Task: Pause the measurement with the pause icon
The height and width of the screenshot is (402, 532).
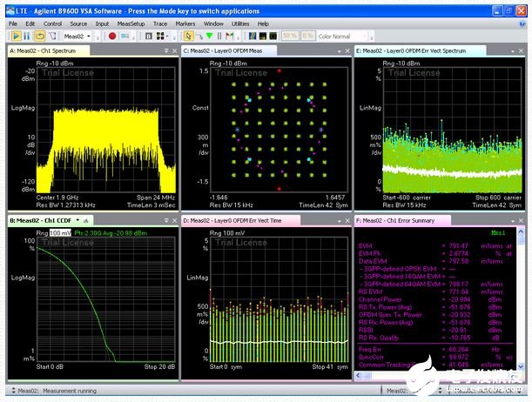Action: coord(28,36)
